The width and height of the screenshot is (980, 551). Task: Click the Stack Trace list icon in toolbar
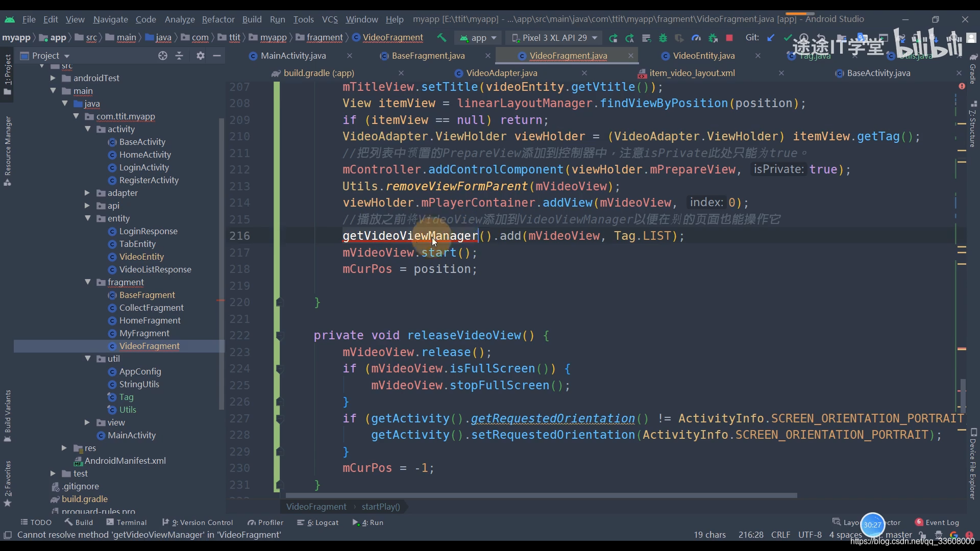click(646, 38)
